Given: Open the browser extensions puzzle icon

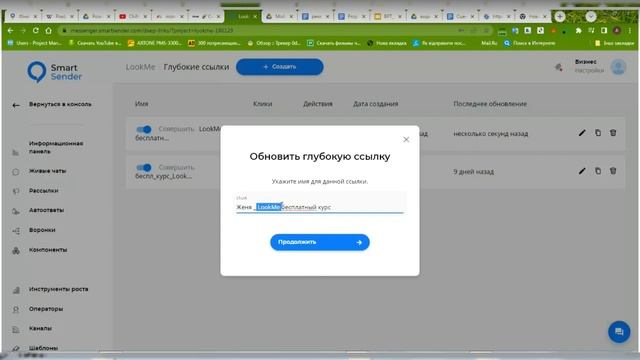Looking at the screenshot, I should pyautogui.click(x=578, y=31).
